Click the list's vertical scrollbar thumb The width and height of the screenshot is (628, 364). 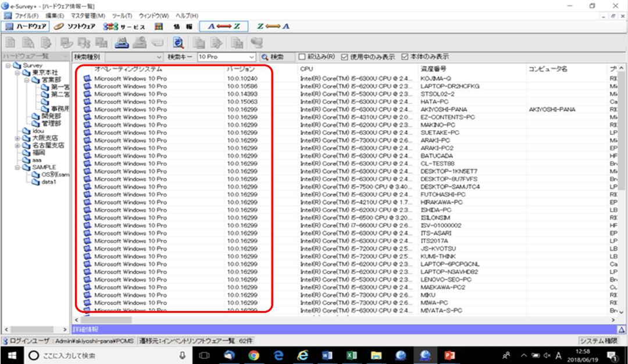tap(621, 132)
